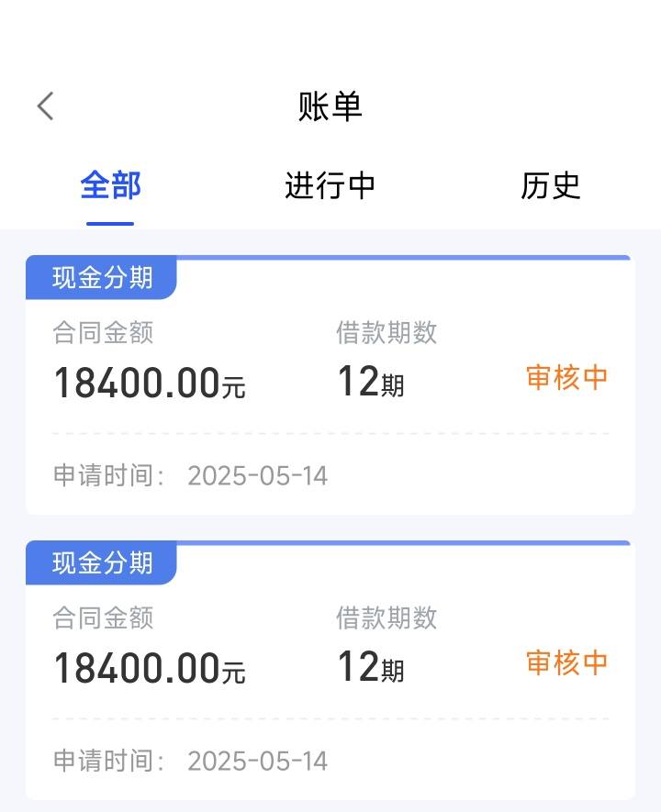661x812 pixels.
Task: Tap 审核中 status on first card
Action: coord(566,377)
